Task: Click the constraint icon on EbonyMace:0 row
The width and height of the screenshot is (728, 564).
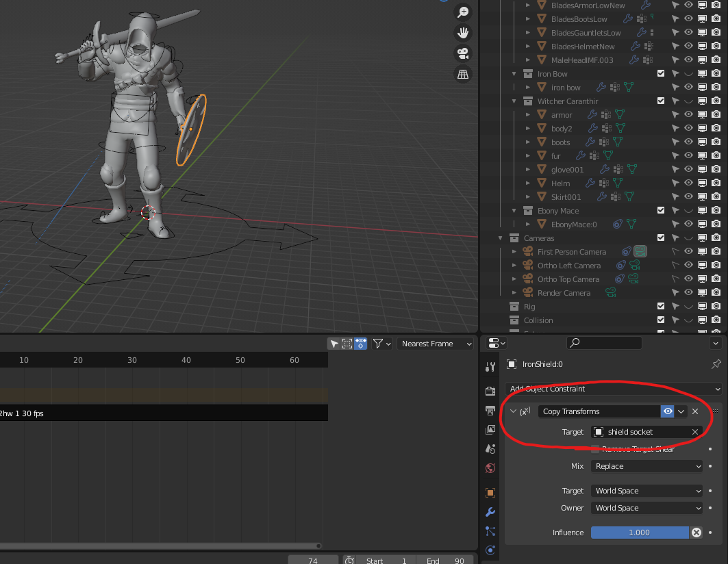Action: click(x=617, y=225)
